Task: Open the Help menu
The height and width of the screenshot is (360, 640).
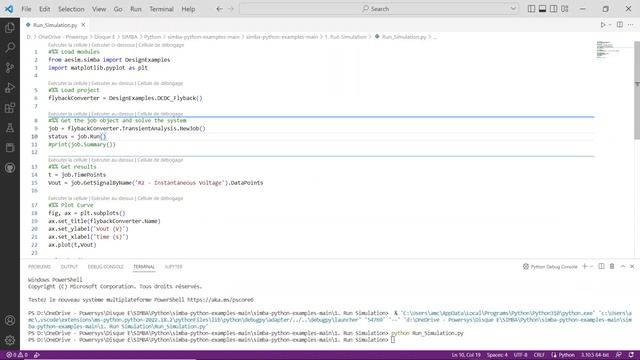Action: coord(188,9)
